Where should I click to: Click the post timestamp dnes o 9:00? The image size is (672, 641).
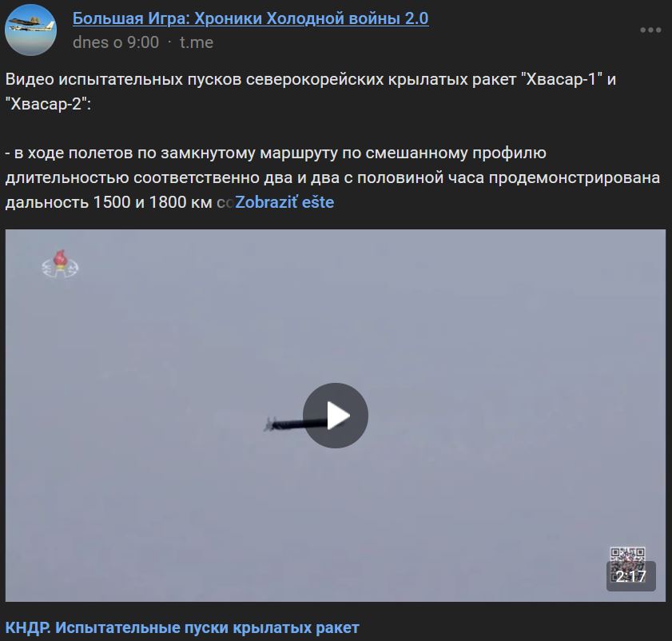coord(116,42)
